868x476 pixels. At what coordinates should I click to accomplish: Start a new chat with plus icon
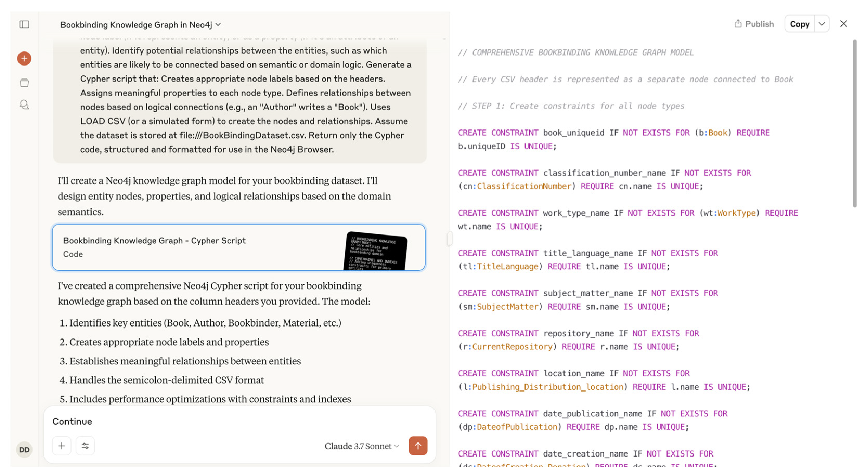point(24,58)
